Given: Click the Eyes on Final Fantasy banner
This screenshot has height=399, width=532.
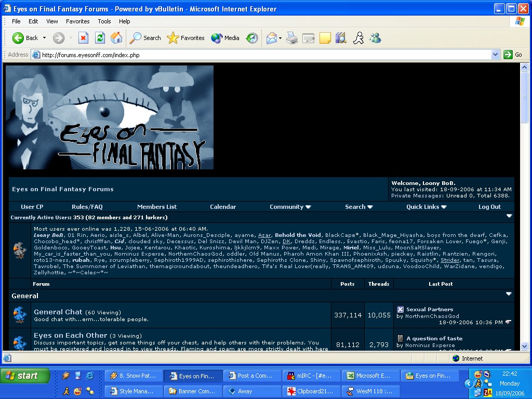Looking at the screenshot, I should point(110,117).
